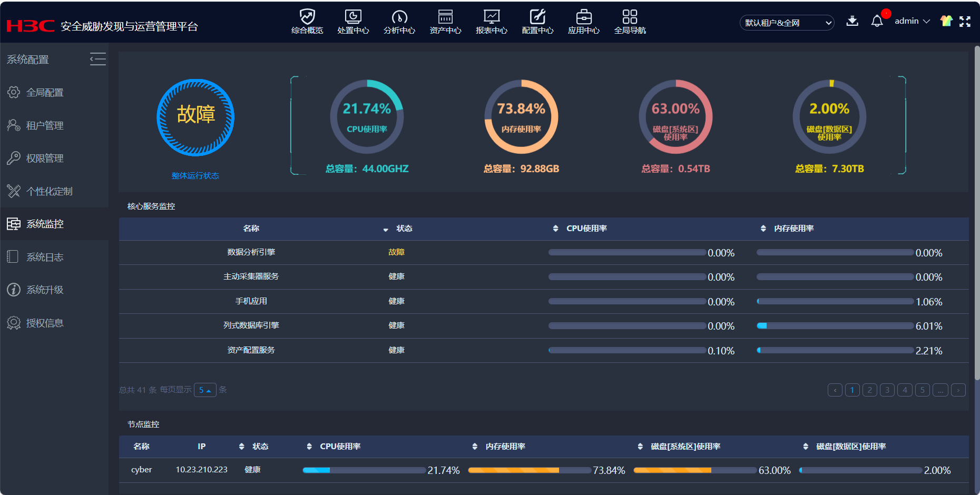
Task: Click the cyber node memory usage bar
Action: pyautogui.click(x=530, y=470)
